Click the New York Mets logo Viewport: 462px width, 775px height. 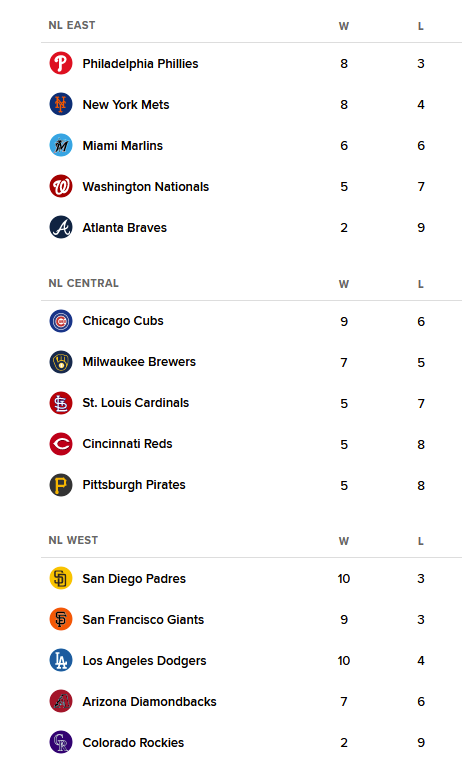61,104
